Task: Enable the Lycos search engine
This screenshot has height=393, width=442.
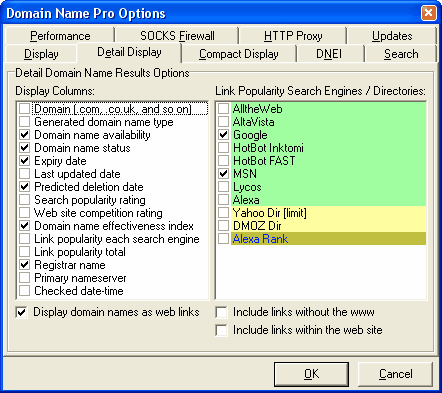Action: [x=223, y=187]
